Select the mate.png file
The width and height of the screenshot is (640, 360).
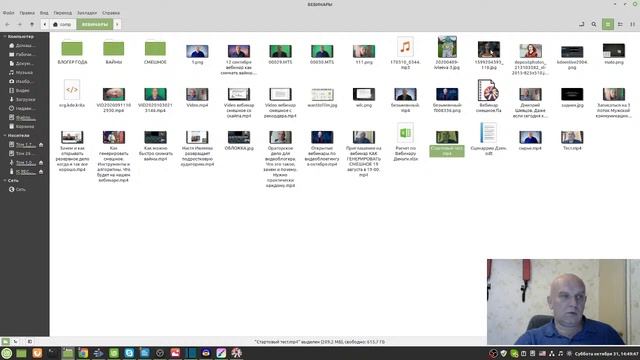[613, 51]
